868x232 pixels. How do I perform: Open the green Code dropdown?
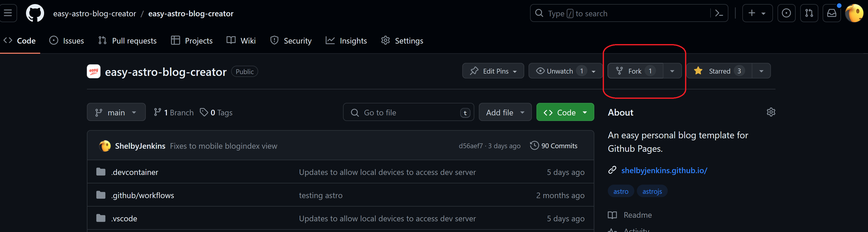click(x=565, y=113)
